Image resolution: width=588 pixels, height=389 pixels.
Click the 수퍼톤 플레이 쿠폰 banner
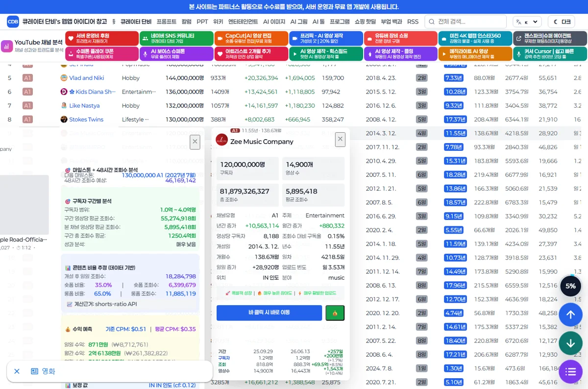[x=101, y=54]
